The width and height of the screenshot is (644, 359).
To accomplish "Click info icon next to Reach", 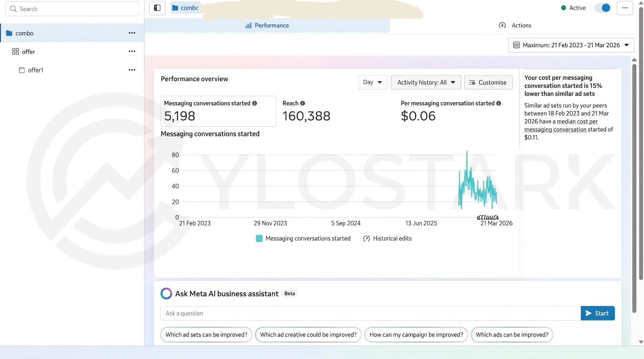I will point(303,103).
